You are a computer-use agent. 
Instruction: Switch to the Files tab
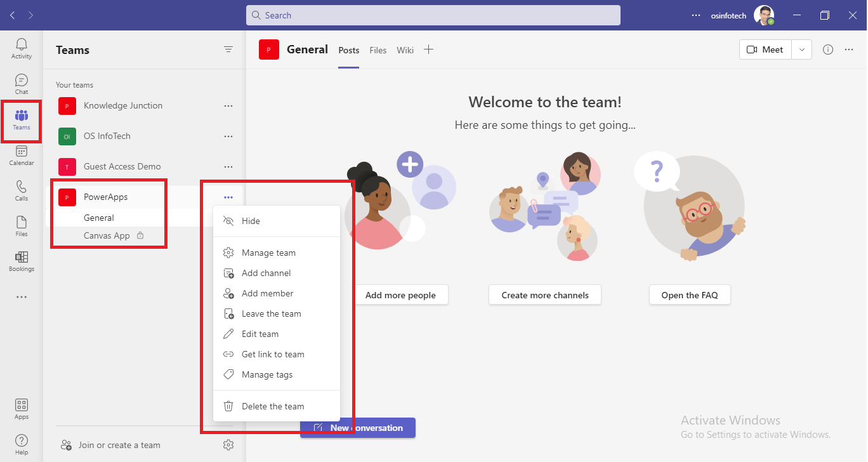pyautogui.click(x=378, y=50)
